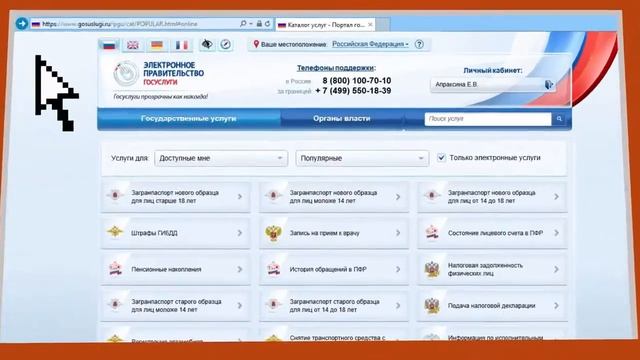This screenshot has height=360, width=640.
Task: Click the Телефоны поддержки heading
Action: pos(336,68)
